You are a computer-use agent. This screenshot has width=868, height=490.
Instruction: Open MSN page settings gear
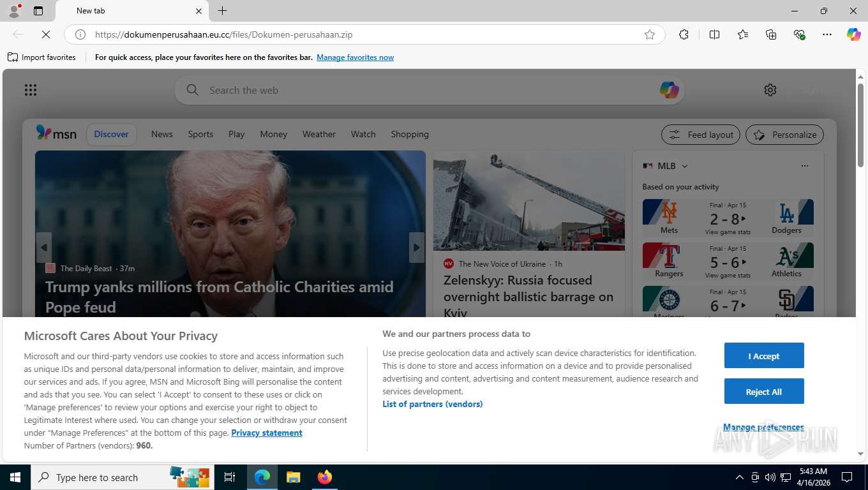[770, 90]
